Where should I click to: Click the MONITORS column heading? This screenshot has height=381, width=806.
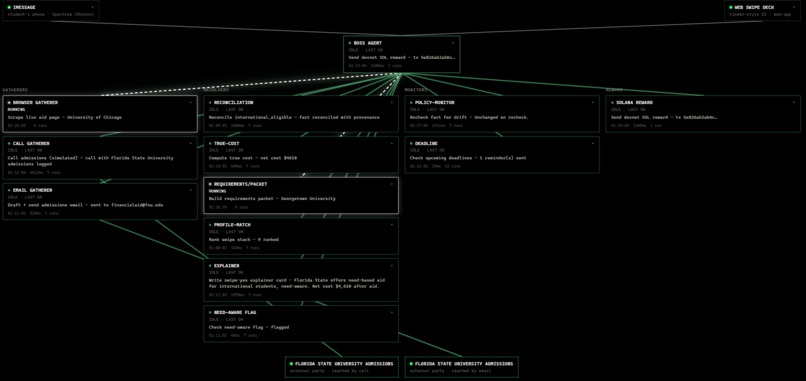416,90
